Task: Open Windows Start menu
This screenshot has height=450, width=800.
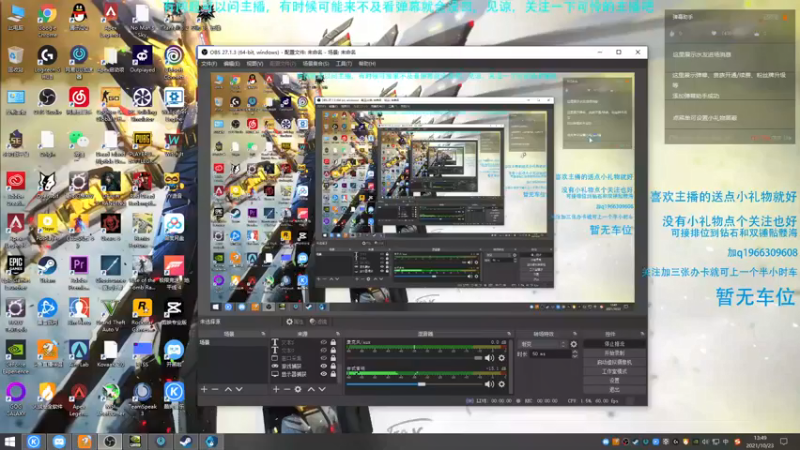Action: click(10, 441)
